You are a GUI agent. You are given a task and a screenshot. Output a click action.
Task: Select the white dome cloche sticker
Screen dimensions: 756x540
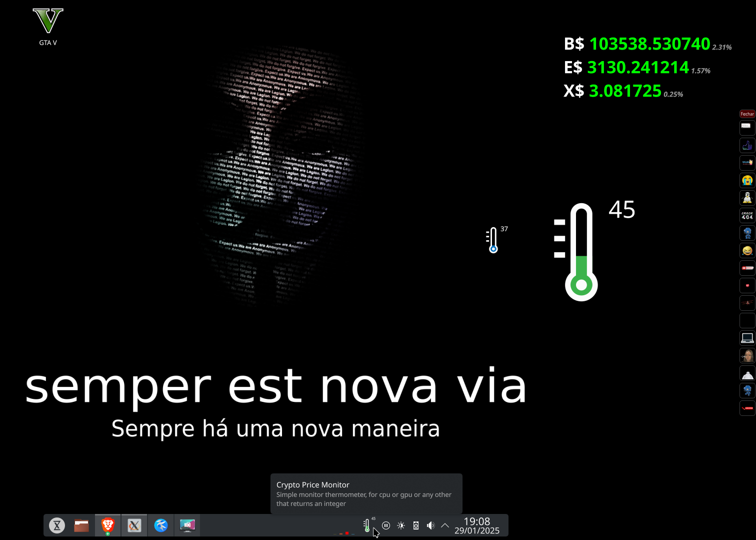[x=747, y=373]
